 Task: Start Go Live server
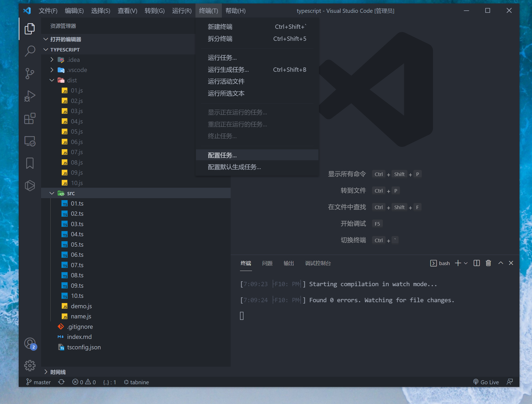pos(486,382)
